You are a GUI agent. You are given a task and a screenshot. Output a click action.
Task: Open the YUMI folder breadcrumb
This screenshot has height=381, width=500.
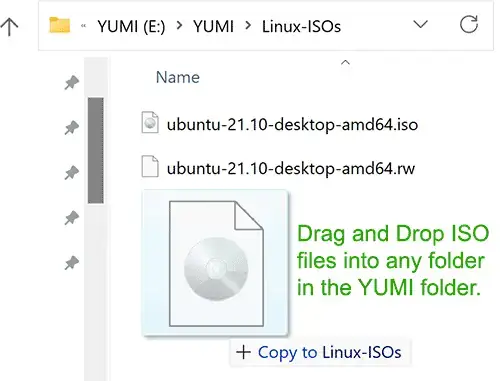(x=213, y=26)
